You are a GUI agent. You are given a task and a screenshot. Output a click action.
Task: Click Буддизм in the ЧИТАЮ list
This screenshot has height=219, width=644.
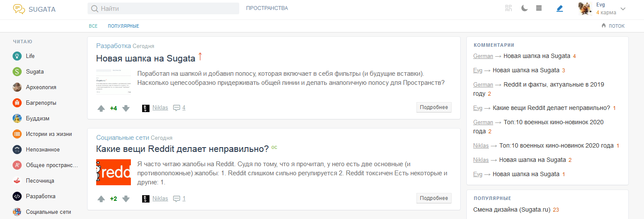coord(38,118)
